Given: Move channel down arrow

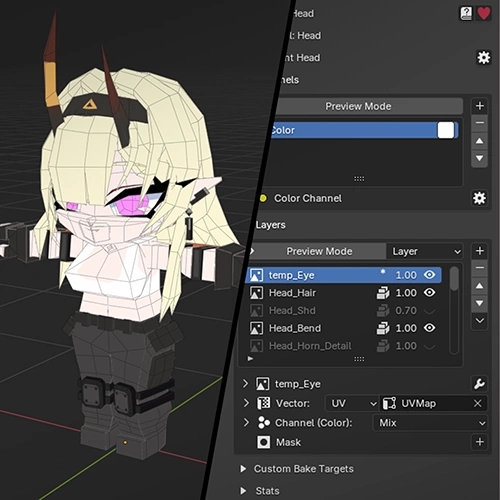Looking at the screenshot, I should pyautogui.click(x=480, y=158).
